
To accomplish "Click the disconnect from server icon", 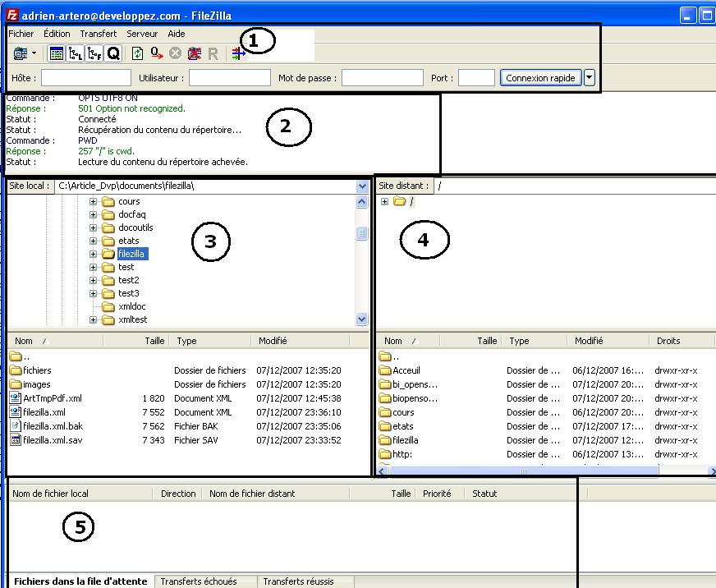I will (x=195, y=53).
